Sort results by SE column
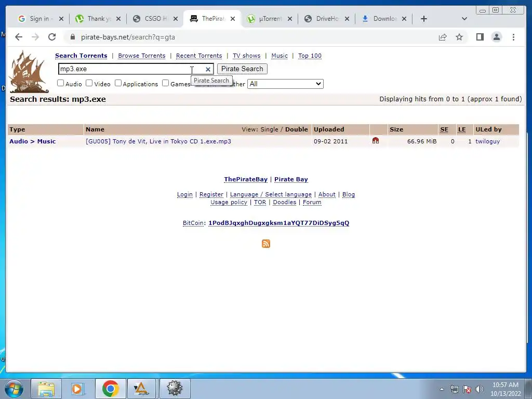This screenshot has height=399, width=532. [444, 129]
